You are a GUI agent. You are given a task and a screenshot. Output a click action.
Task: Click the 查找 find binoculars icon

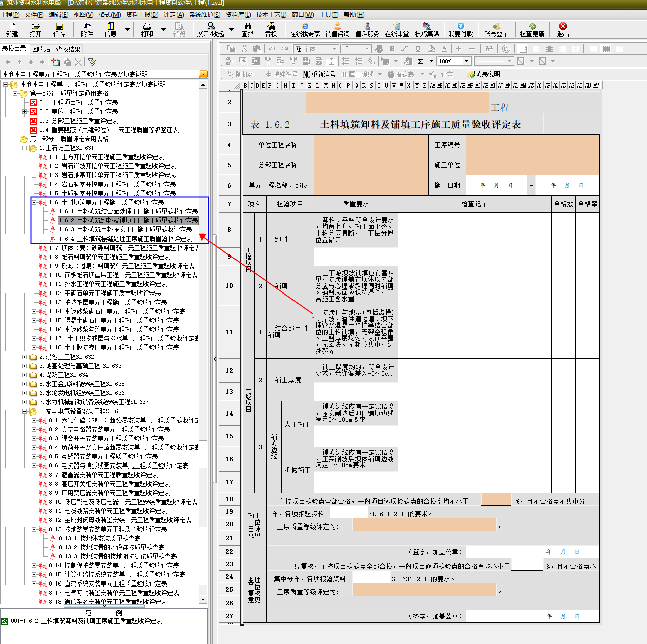point(247,30)
